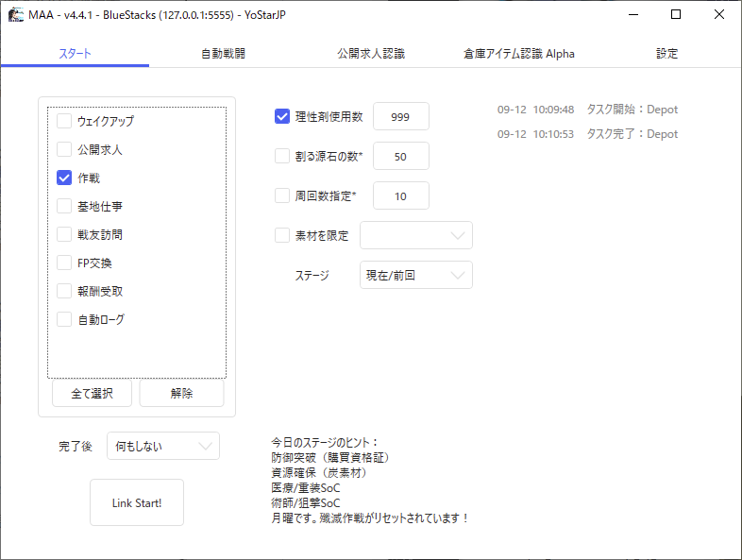This screenshot has width=742, height=560.
Task: Click the 周回数指定 field showing 10
Action: coord(401,195)
